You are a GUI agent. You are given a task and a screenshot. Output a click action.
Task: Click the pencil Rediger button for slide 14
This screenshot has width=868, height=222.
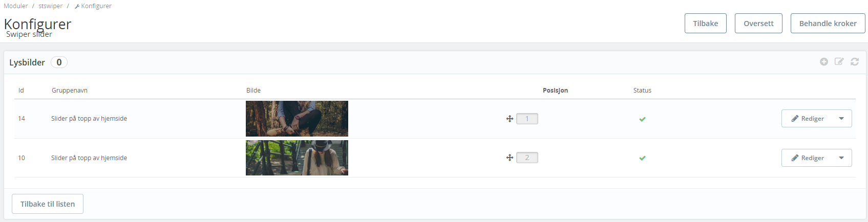coord(807,119)
